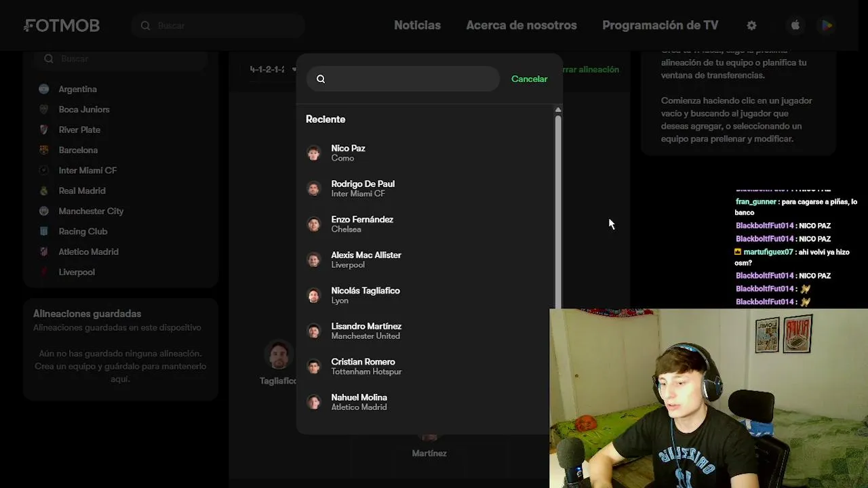Choose Inter Miami CF in sidebar
868x488 pixels.
point(87,170)
